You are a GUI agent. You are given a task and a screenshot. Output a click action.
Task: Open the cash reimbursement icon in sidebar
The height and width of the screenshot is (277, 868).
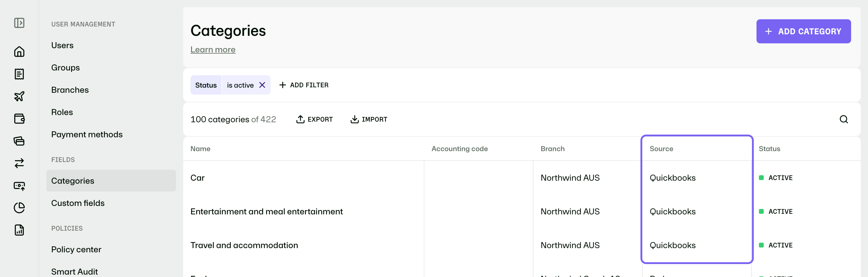pos(19,185)
